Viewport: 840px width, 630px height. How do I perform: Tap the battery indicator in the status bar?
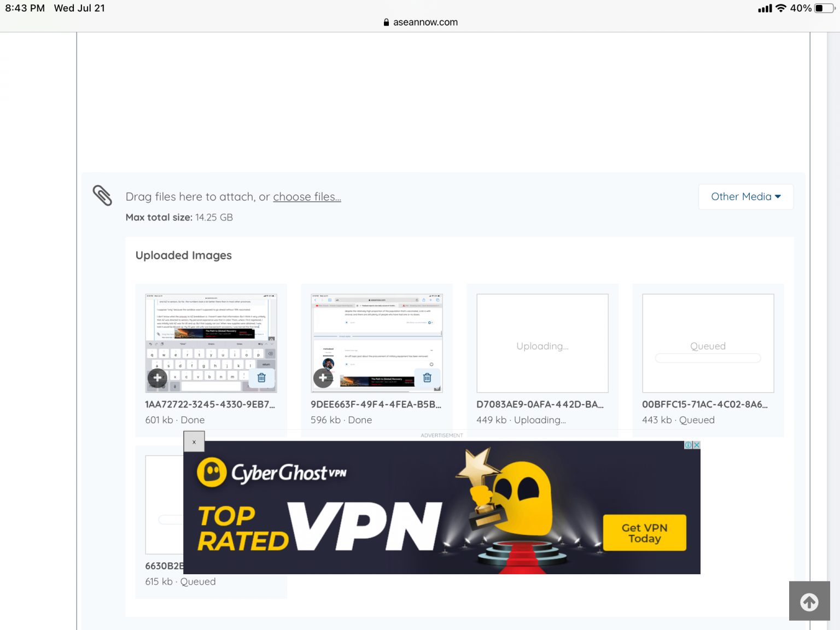click(823, 8)
